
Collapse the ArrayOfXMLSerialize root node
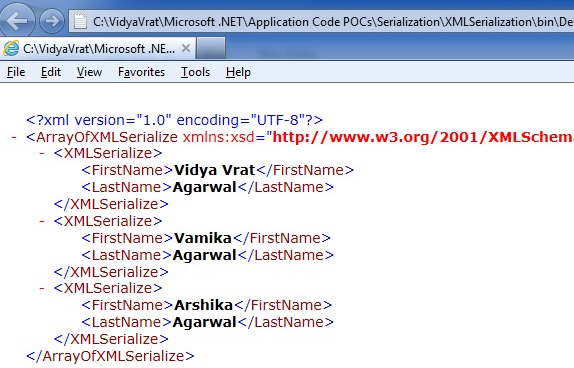click(14, 137)
